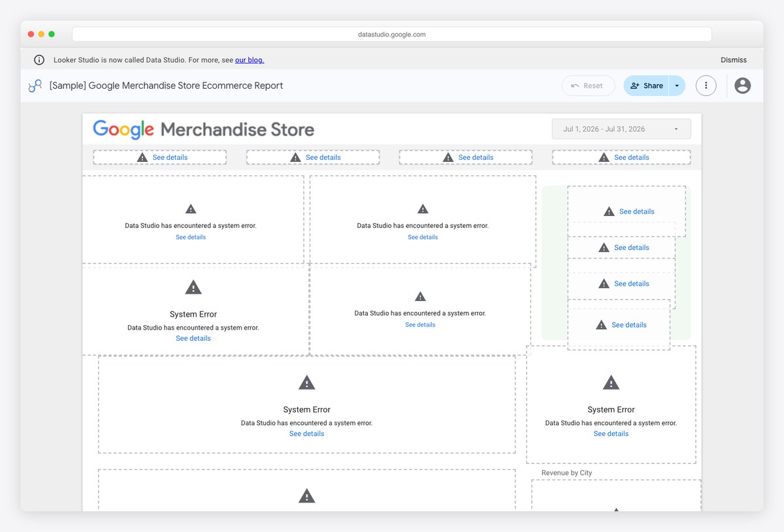Open topmost See details in the green side panel

click(x=637, y=211)
